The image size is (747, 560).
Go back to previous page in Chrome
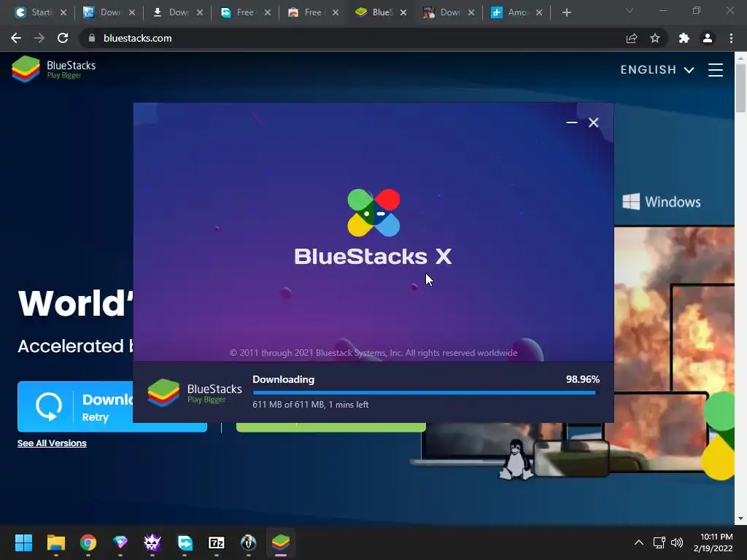point(16,38)
